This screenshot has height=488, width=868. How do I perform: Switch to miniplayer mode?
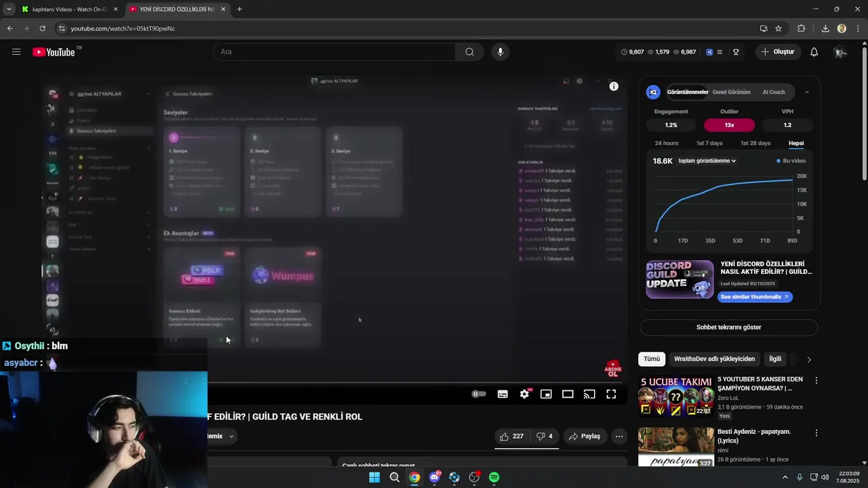(546, 394)
